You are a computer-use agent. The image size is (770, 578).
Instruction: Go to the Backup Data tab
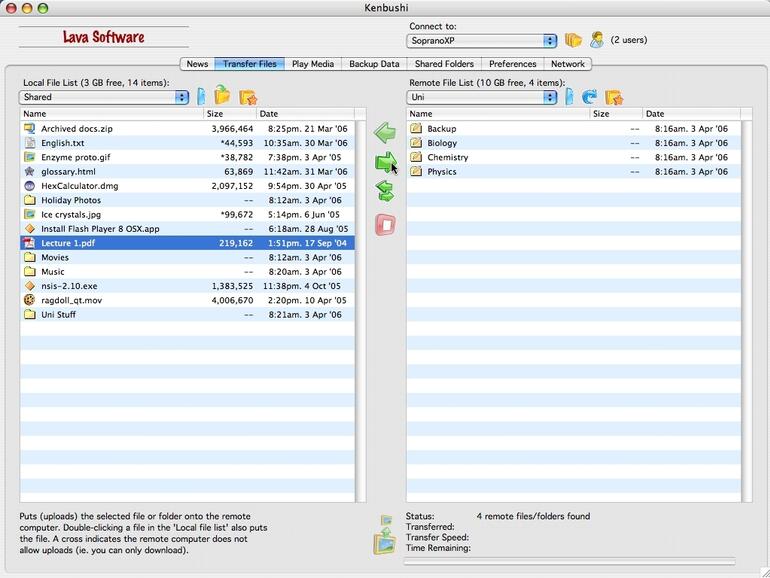[374, 64]
